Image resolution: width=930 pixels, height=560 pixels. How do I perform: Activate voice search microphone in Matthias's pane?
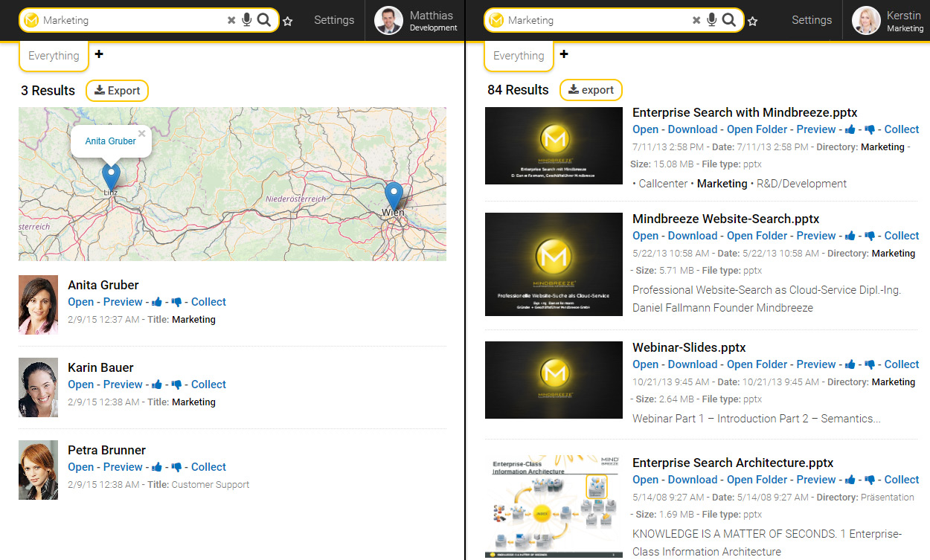coord(247,20)
